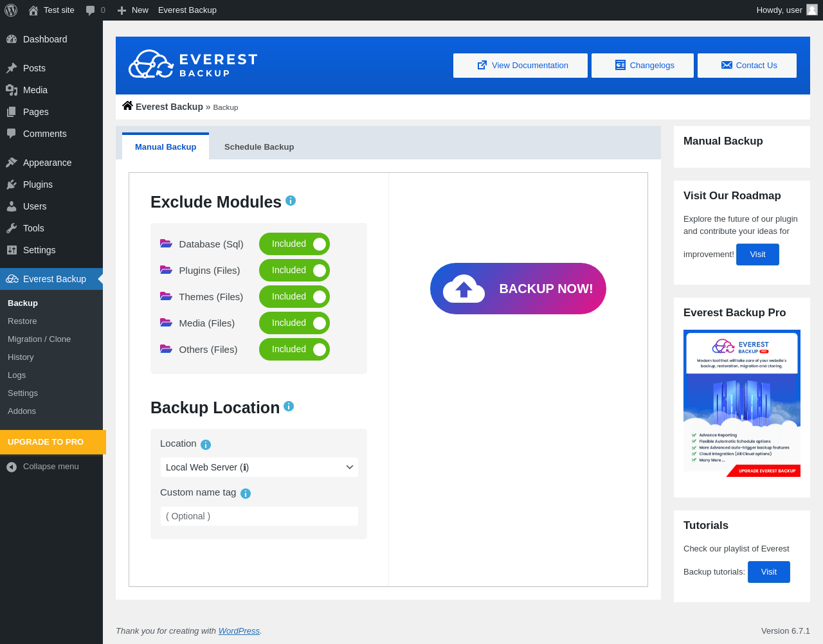Open the comments bubble in admin bar
The height and width of the screenshot is (644, 823).
[95, 10]
